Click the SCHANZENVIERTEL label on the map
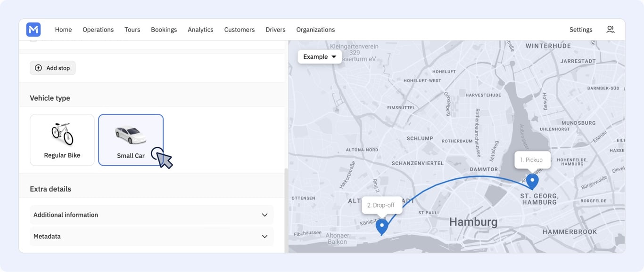Screen dimensions: 644x272 coord(418,163)
